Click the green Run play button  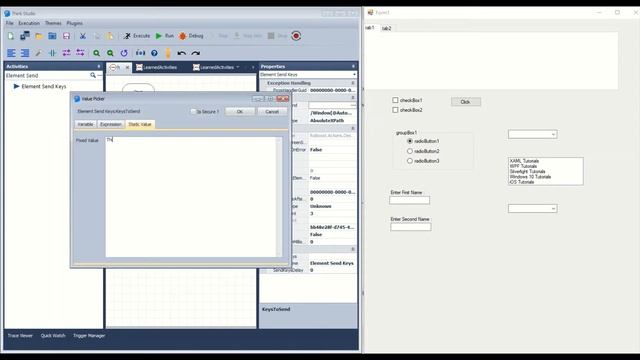coord(165,36)
